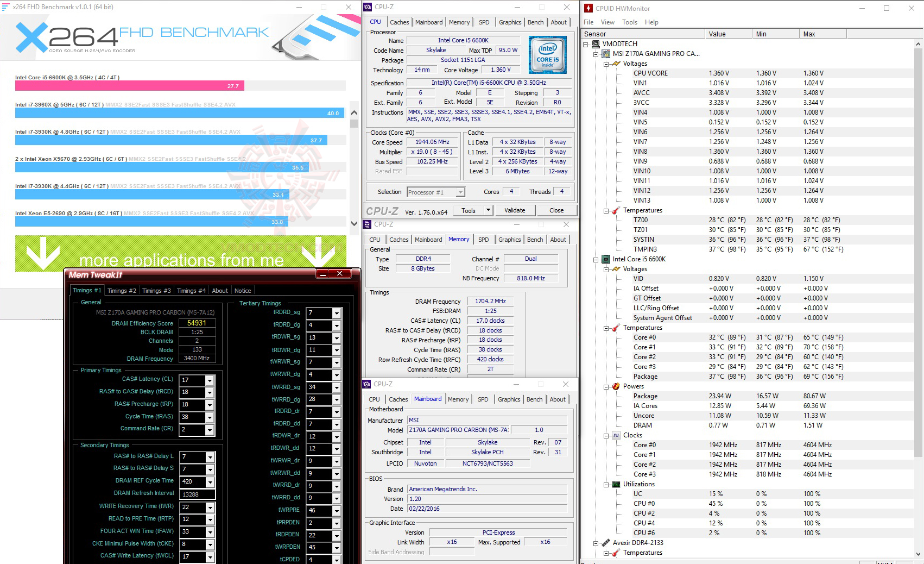Click the CPU-Z Mainboard window title icon
This screenshot has height=564, width=924.
click(367, 384)
